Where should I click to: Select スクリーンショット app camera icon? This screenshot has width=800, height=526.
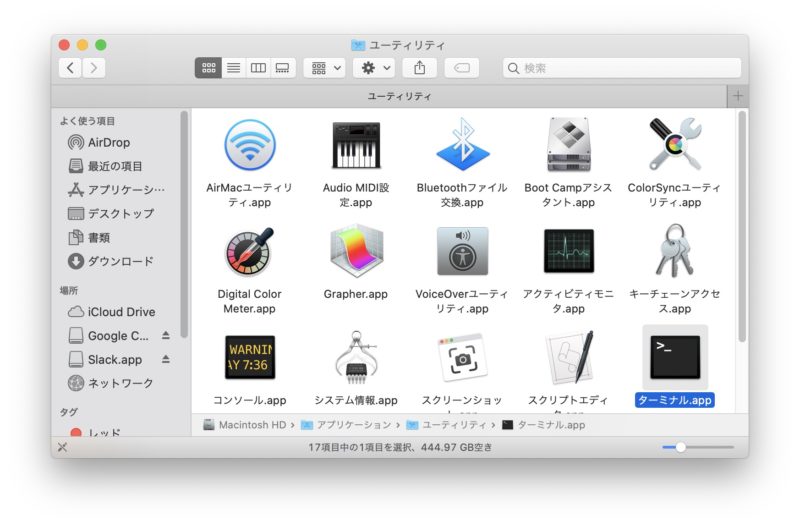[x=463, y=358]
